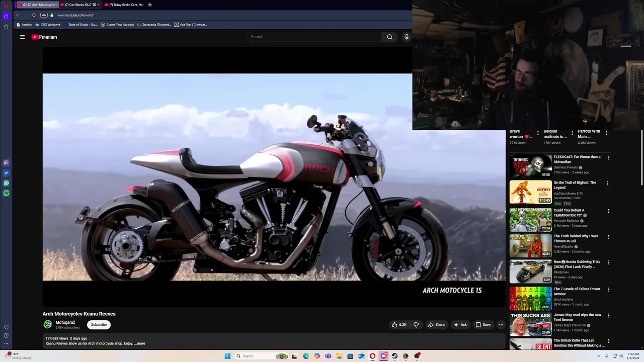Save video to playlist
644x362 pixels.
pyautogui.click(x=483, y=325)
